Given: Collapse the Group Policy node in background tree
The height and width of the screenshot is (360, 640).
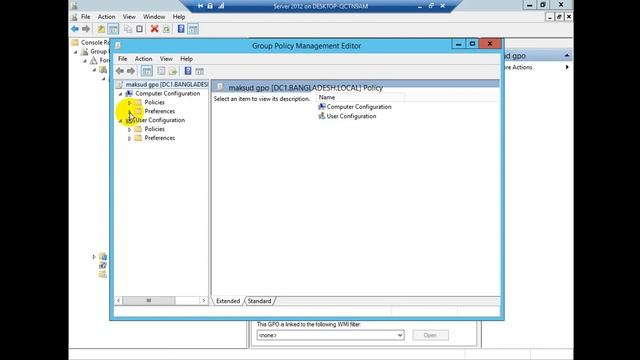Looking at the screenshot, I should [76, 52].
